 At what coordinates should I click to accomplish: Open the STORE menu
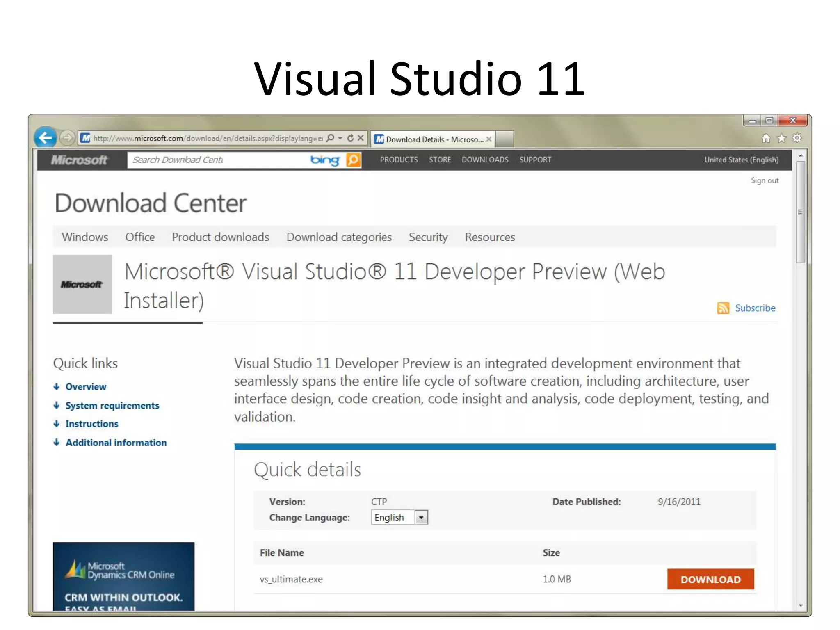(x=440, y=160)
